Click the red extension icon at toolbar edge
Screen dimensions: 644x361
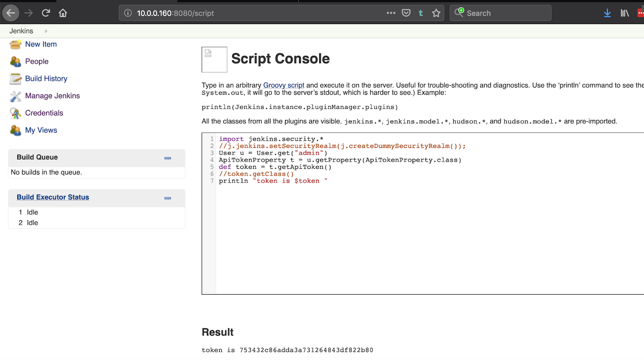point(641,13)
